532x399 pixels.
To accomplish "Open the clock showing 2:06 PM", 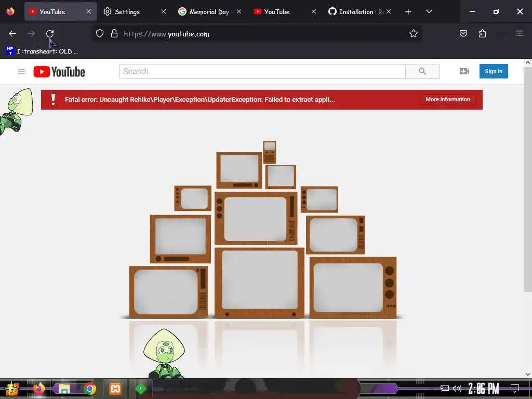I will pos(484,389).
